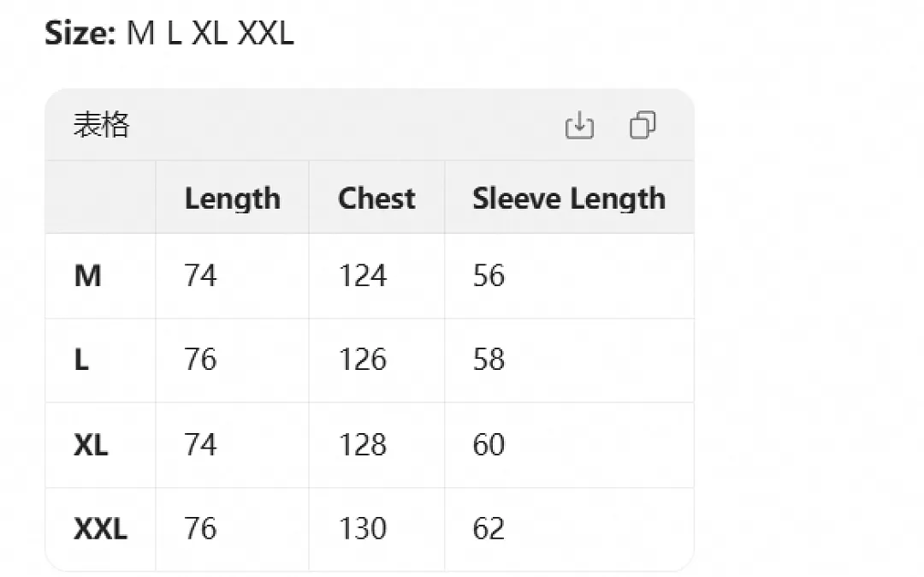Click the XL chest value 128
Image resolution: width=924 pixels, height=577 pixels.
363,444
